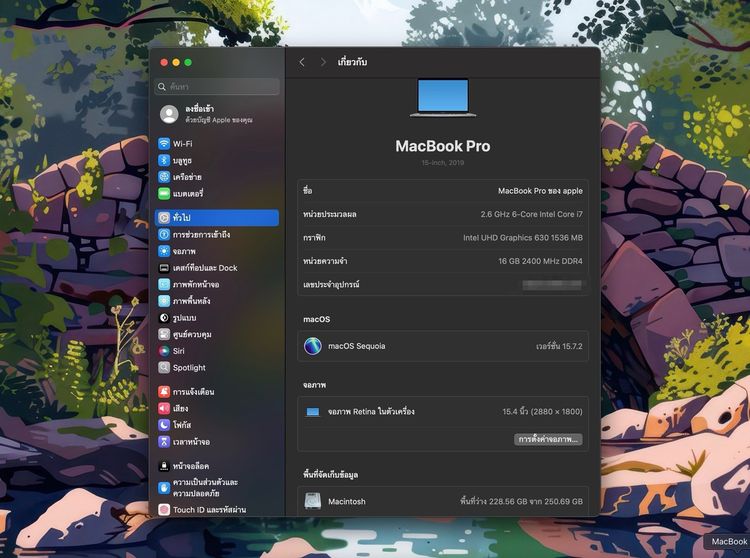
Task: Open Screen Time (เวลาหน้าจอ) hourglass icon
Action: point(164,441)
